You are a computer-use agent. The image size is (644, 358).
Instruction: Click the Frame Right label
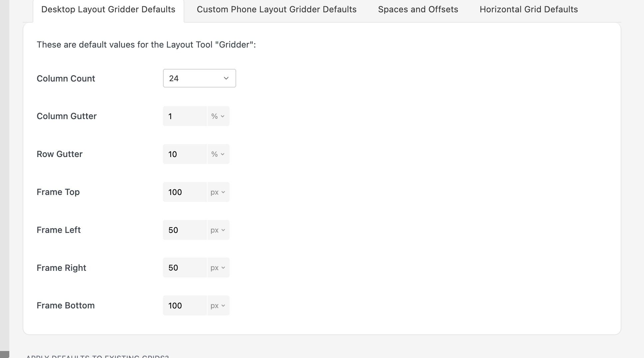pyautogui.click(x=61, y=268)
